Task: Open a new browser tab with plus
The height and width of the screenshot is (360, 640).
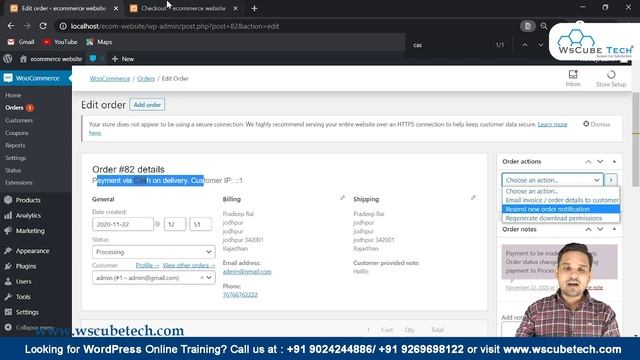Action: [x=254, y=8]
